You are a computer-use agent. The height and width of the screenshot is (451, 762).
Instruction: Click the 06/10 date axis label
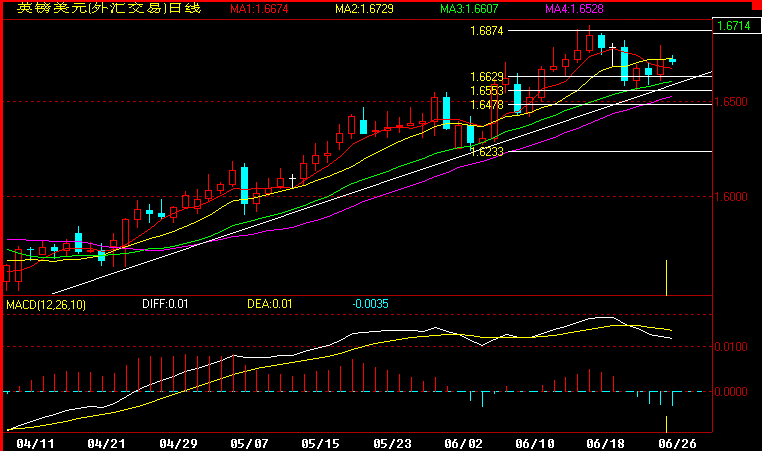coord(535,443)
